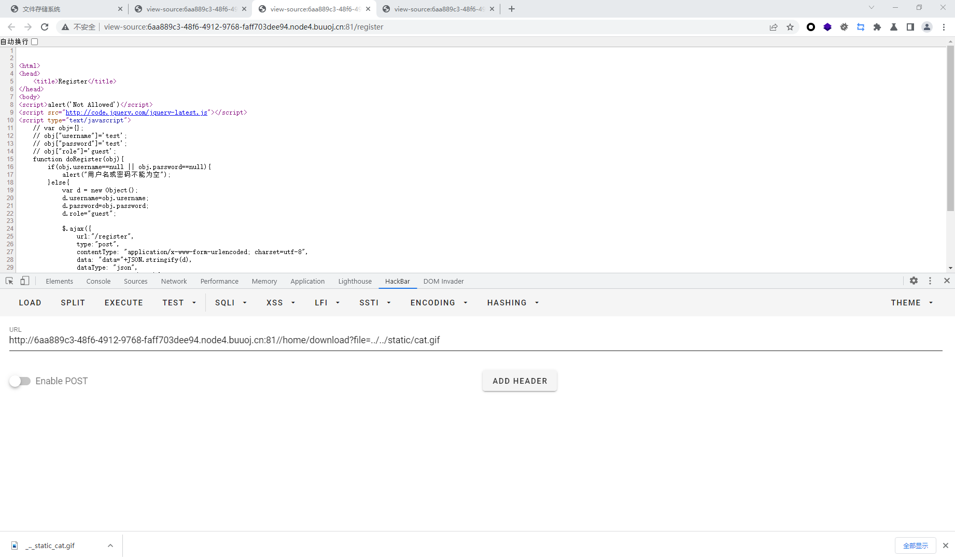Switch to the Sources tab
The width and height of the screenshot is (955, 560).
pyautogui.click(x=136, y=281)
